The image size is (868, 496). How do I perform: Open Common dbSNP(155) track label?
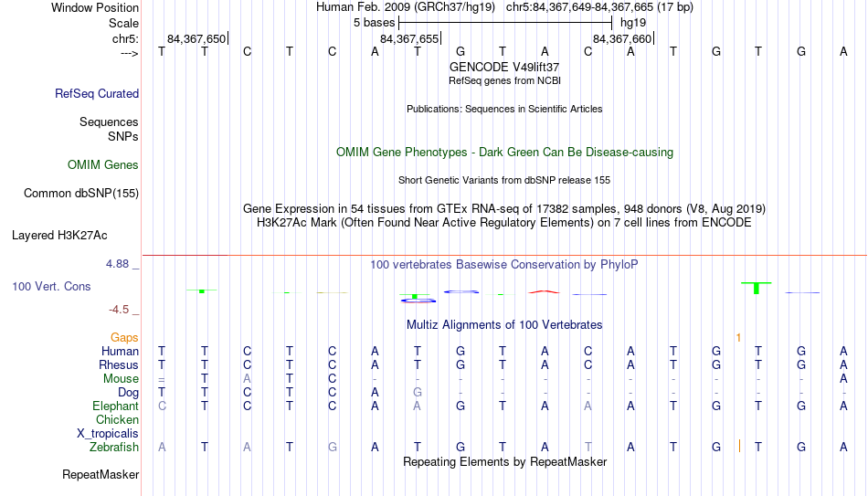pyautogui.click(x=81, y=194)
